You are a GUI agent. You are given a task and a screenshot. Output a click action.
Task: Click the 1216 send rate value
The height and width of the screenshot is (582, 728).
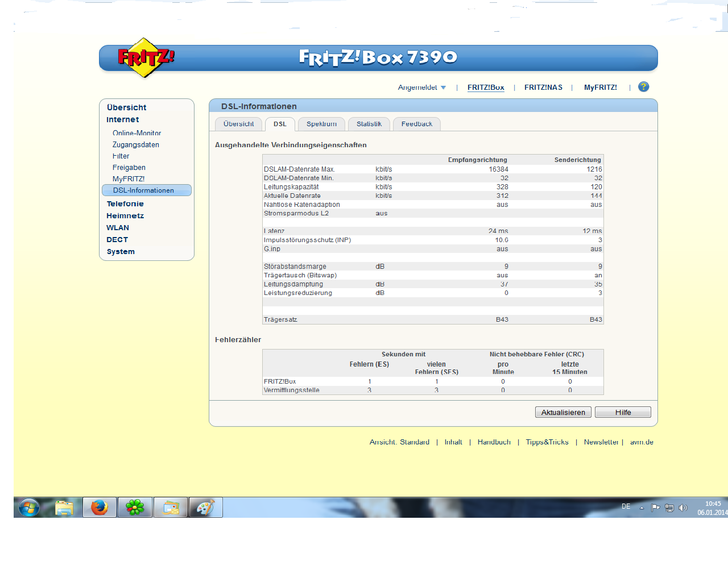click(594, 169)
